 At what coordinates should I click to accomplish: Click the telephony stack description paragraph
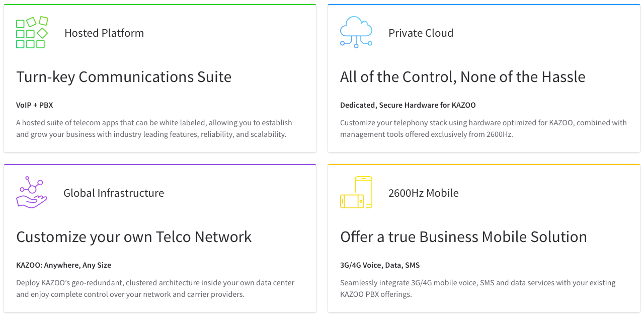pos(483,128)
